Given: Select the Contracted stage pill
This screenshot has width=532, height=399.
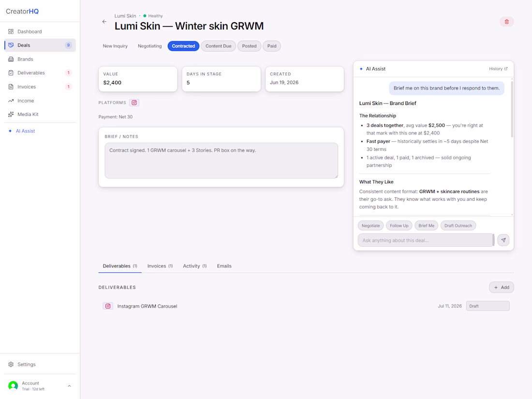Looking at the screenshot, I should coord(184,46).
